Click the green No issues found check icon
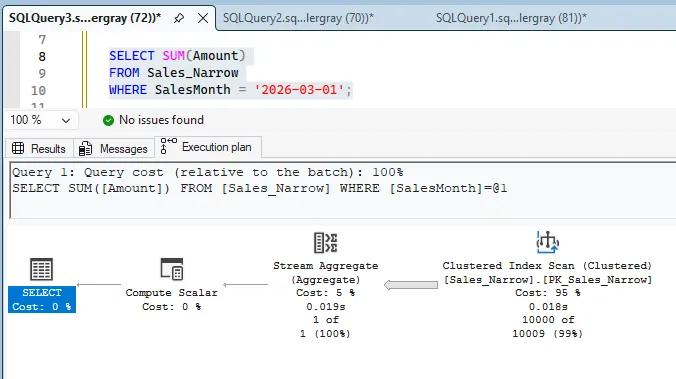The image size is (676, 379). coord(108,120)
